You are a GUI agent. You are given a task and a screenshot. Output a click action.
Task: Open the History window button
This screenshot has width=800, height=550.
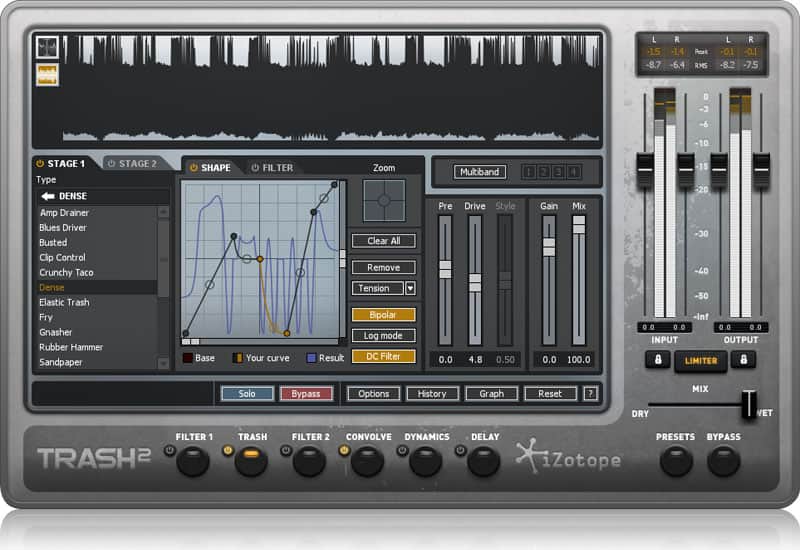point(432,393)
